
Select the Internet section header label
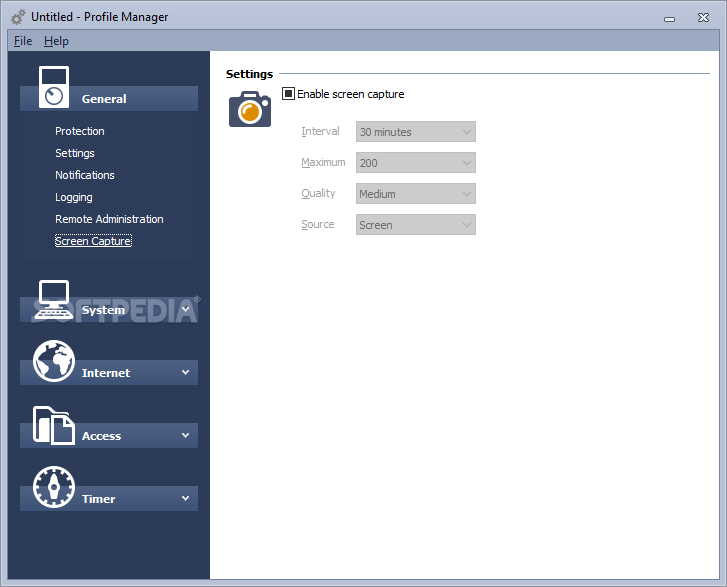coord(106,373)
